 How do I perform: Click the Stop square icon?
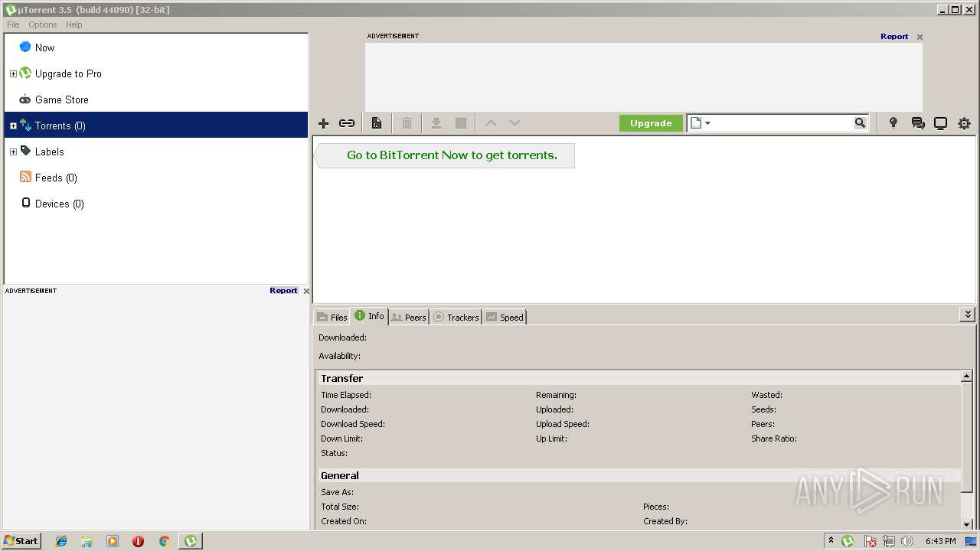461,123
